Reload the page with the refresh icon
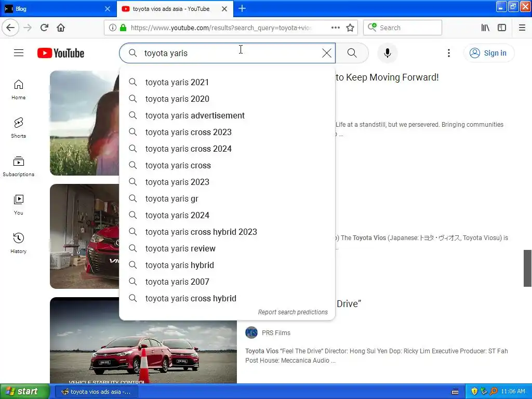The height and width of the screenshot is (399, 532). [x=44, y=28]
